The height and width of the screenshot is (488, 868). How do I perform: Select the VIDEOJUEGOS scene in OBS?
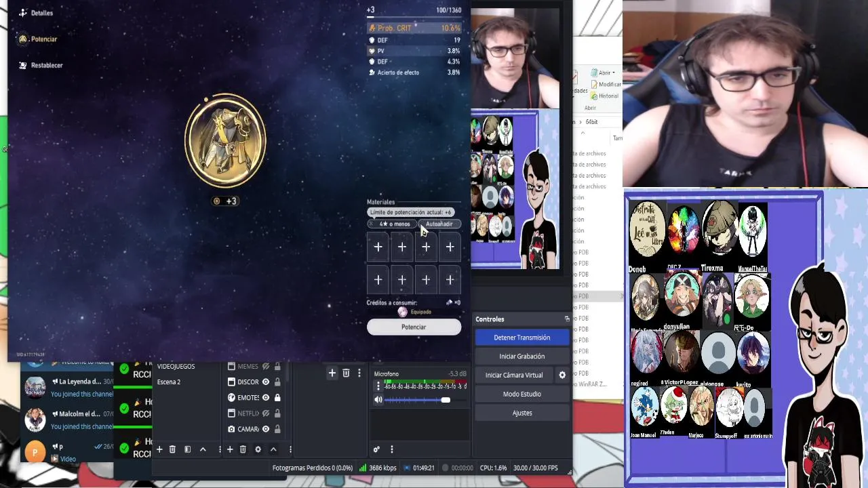pyautogui.click(x=176, y=367)
